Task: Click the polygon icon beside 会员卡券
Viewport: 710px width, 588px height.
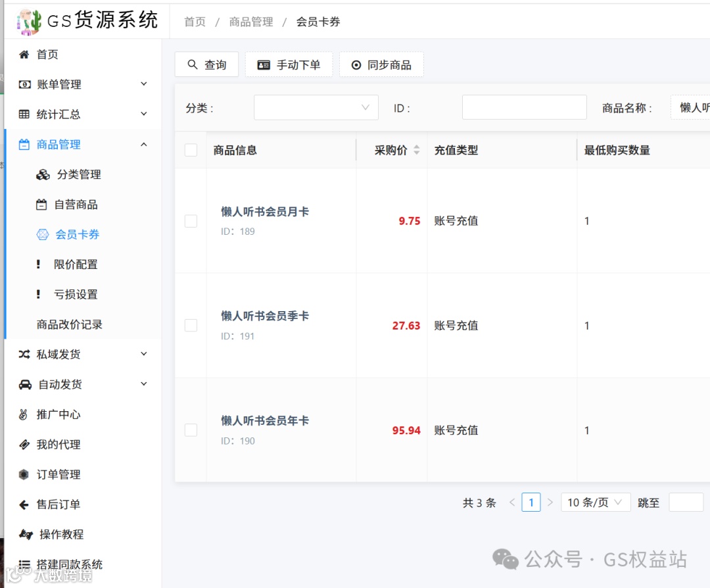Action: click(43, 234)
